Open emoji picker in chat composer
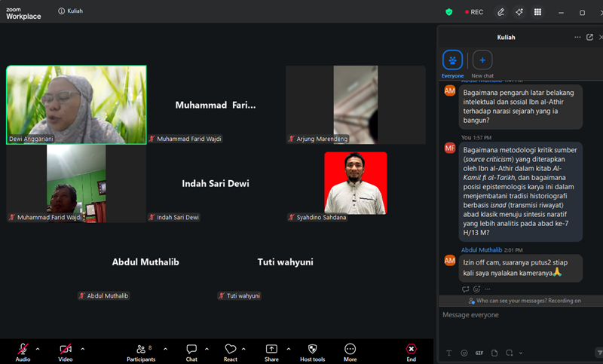This screenshot has width=603, height=364. (x=464, y=353)
